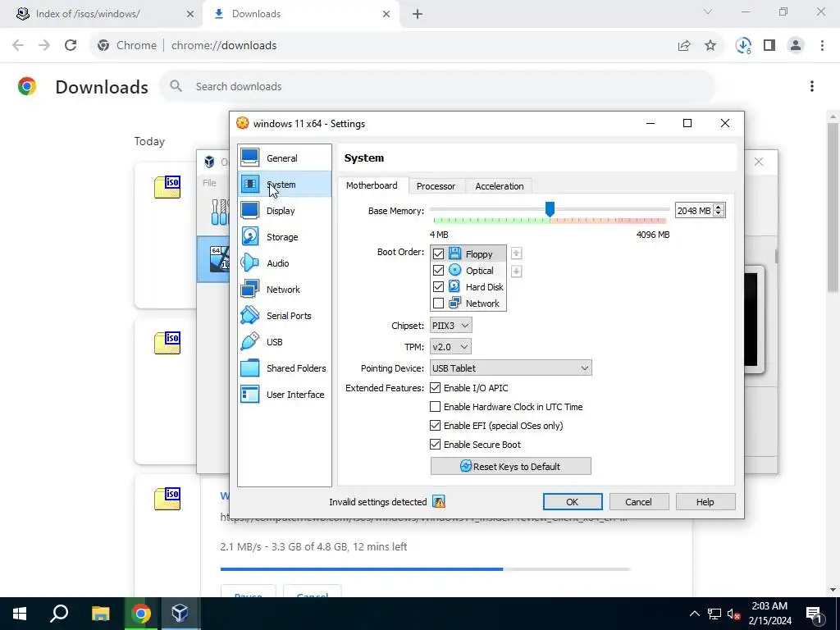Open Chrome profile avatar icon
This screenshot has height=630, width=840.
(x=796, y=46)
